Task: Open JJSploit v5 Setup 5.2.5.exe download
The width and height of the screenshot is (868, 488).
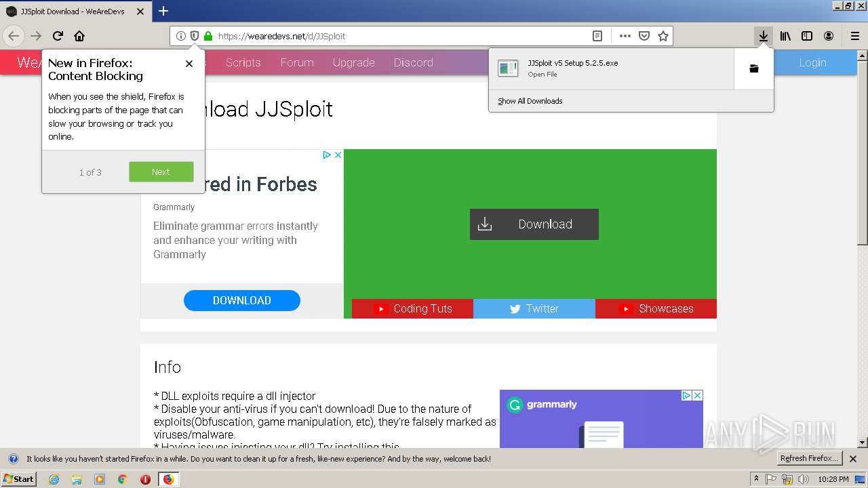Action: [x=611, y=68]
